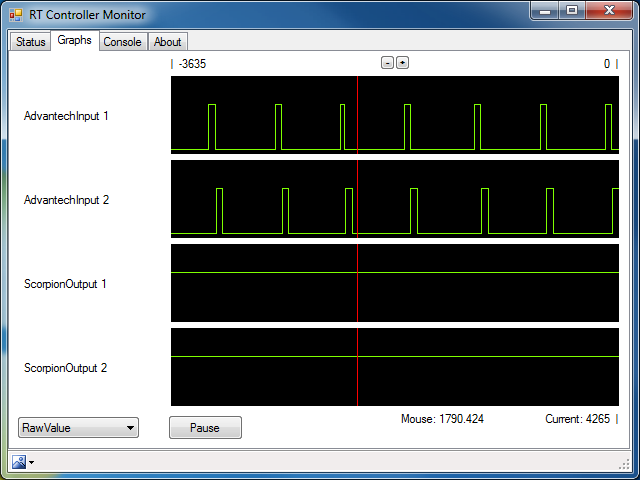Click the Current: 4265 readout
The width and height of the screenshot is (640, 480).
(577, 419)
